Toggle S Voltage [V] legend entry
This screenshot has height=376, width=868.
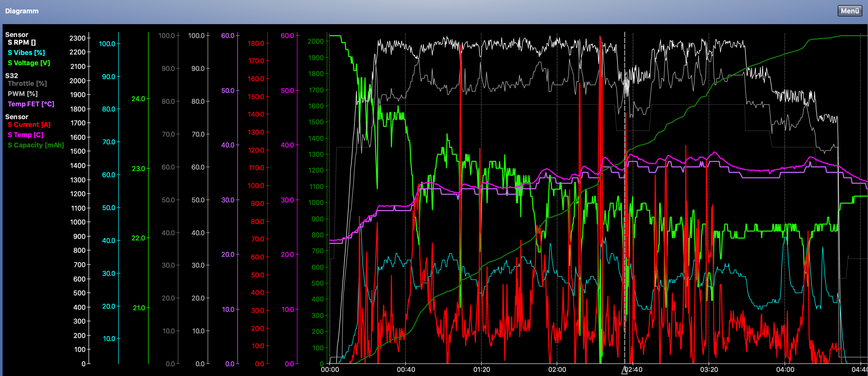point(29,63)
